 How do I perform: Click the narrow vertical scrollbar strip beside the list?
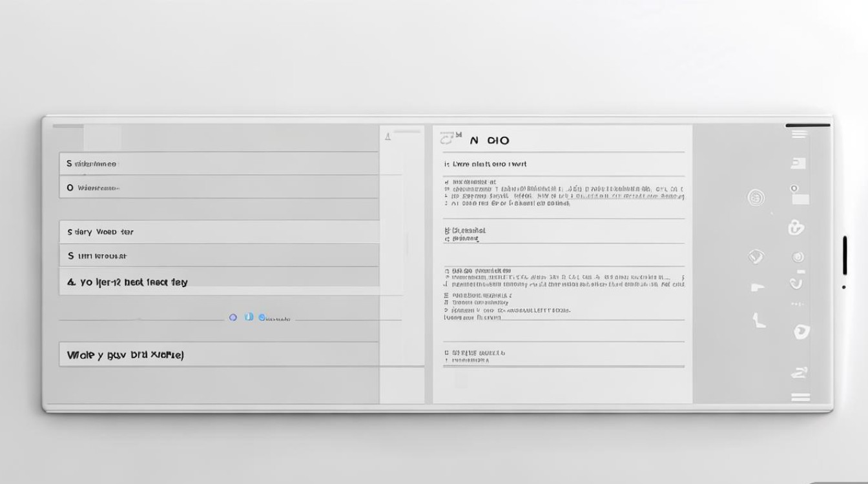click(407, 245)
